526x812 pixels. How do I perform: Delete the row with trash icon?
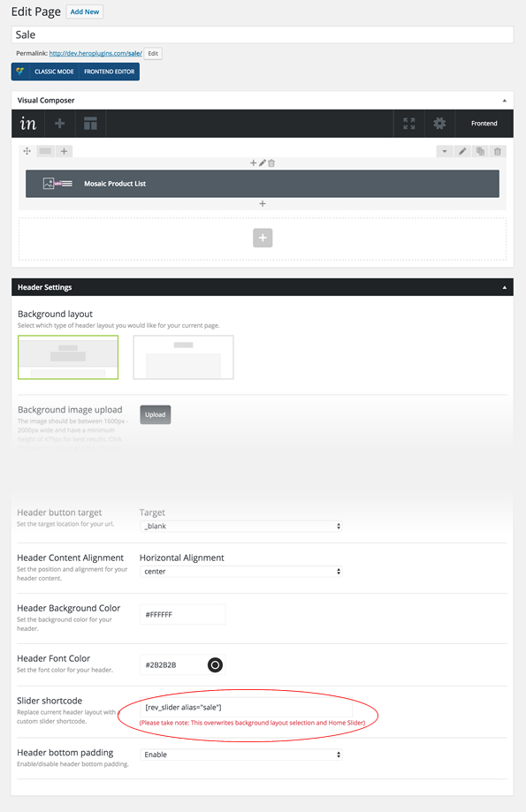(498, 151)
